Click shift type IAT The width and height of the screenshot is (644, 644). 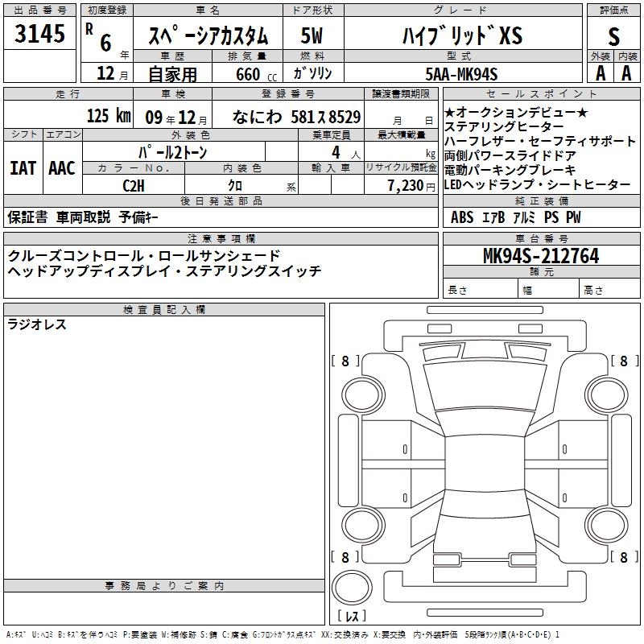point(23,168)
